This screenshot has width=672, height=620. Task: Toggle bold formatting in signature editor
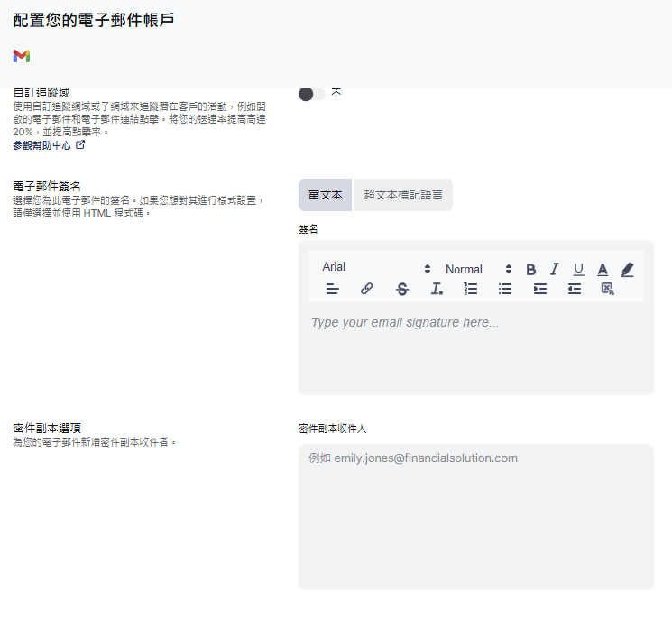(531, 269)
